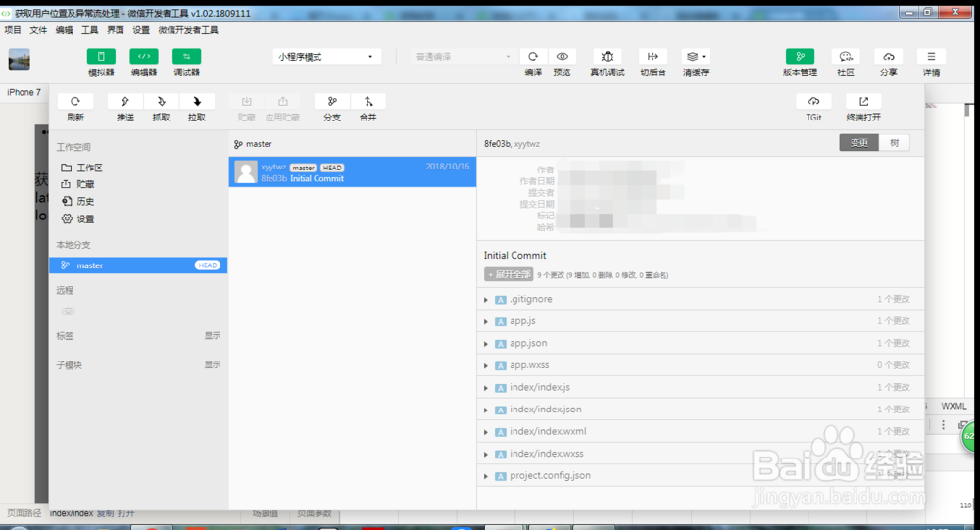Open the 设置 menu in menu bar

pos(140,30)
